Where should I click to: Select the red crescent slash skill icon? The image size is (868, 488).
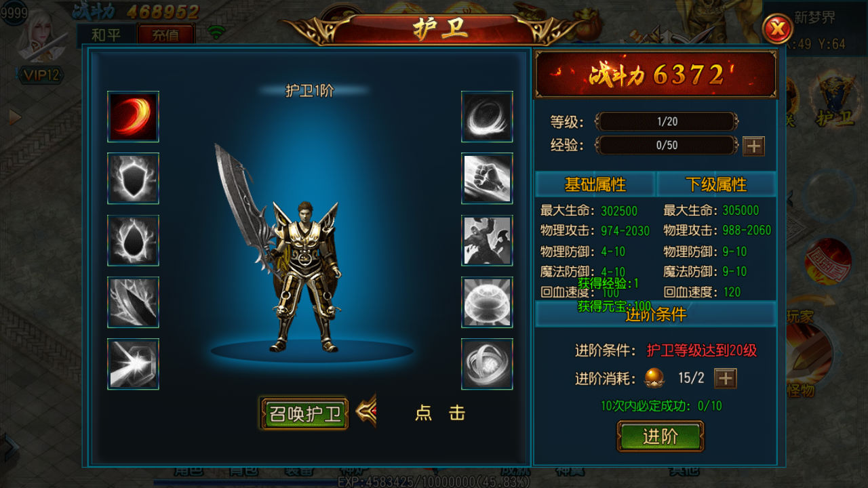133,117
